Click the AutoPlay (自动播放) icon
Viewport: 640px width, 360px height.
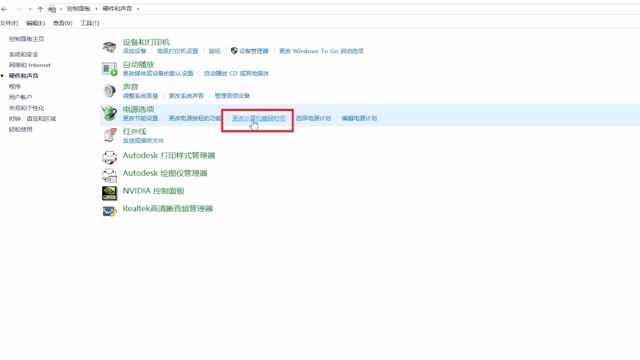tap(109, 69)
